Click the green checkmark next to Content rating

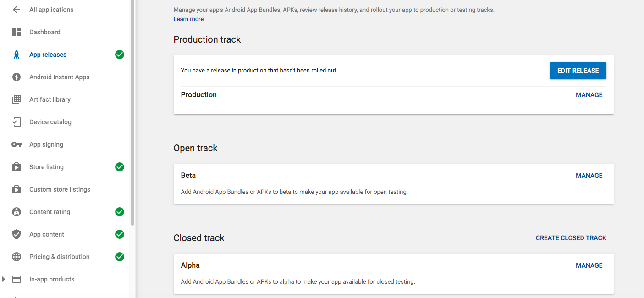pyautogui.click(x=120, y=212)
